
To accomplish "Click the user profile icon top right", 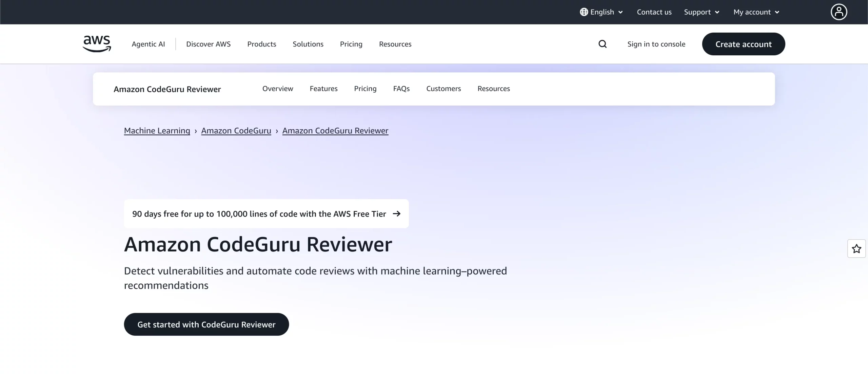I will pos(839,12).
